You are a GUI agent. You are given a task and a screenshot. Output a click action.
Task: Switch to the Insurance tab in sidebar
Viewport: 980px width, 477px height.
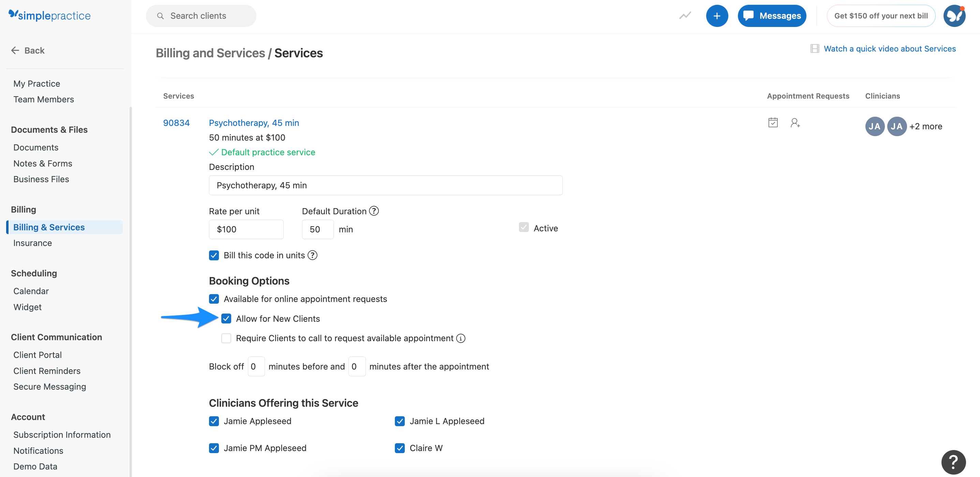tap(33, 243)
